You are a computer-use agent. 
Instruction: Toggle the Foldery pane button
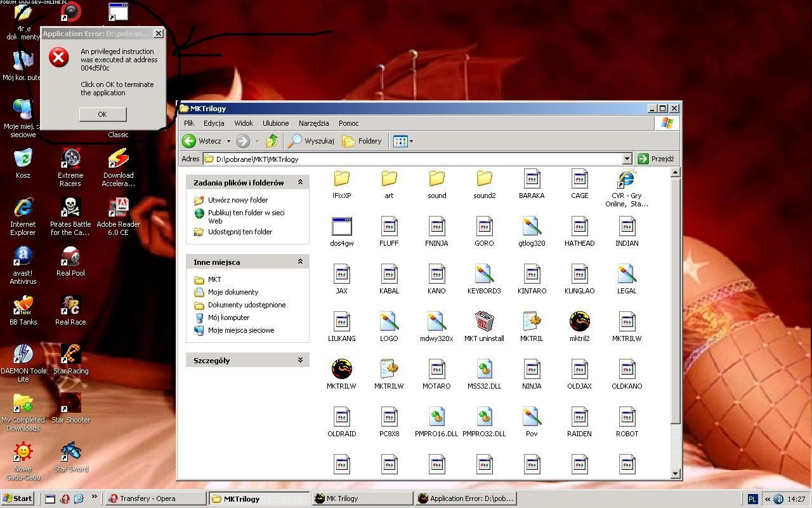point(362,141)
